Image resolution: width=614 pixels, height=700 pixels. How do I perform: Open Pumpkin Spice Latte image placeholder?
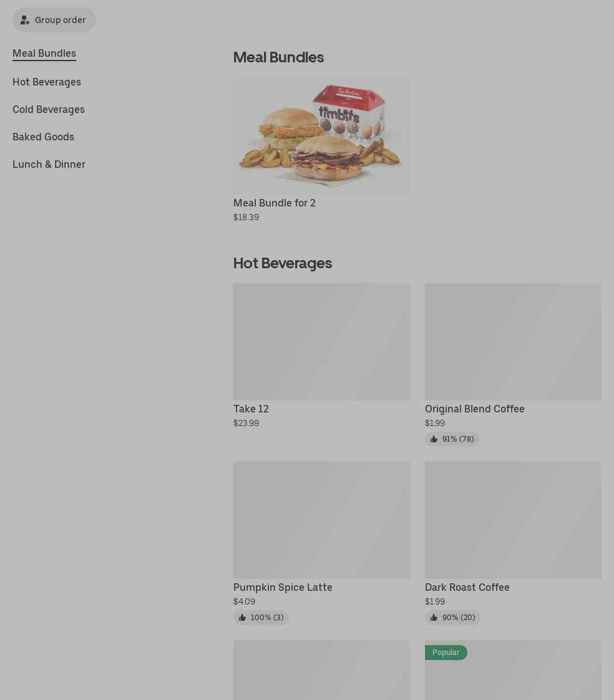click(x=321, y=520)
